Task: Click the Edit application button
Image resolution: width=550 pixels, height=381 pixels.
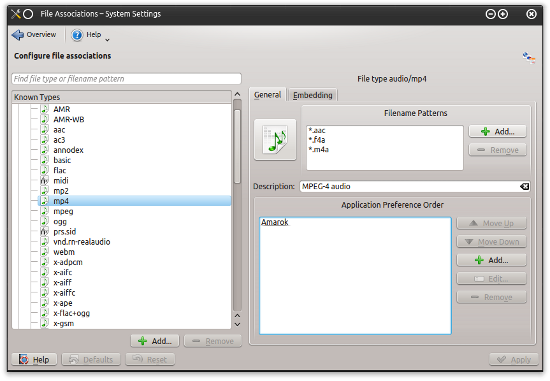Action: (x=491, y=279)
